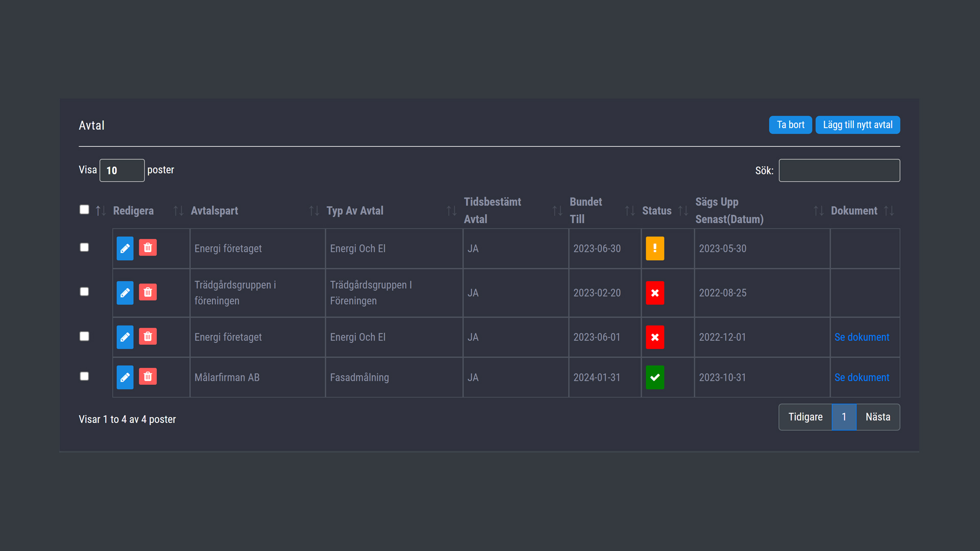The width and height of the screenshot is (980, 551).
Task: Sort by Status column
Action: click(x=657, y=211)
